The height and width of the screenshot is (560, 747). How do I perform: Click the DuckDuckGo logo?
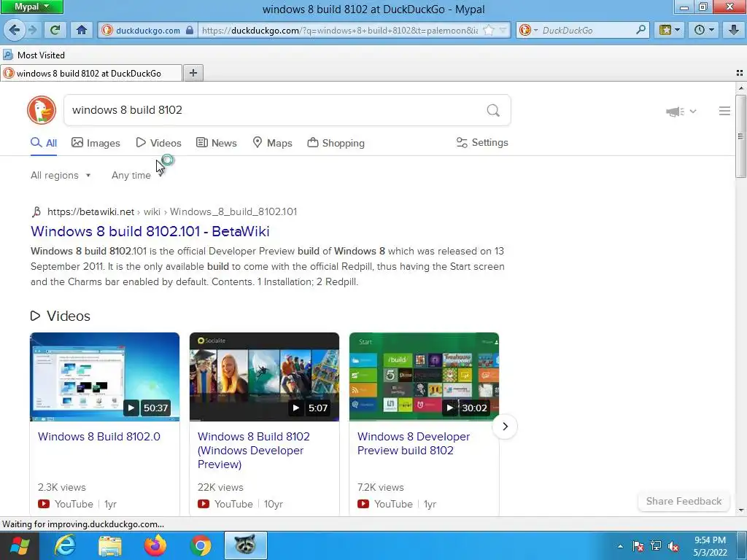coord(42,110)
